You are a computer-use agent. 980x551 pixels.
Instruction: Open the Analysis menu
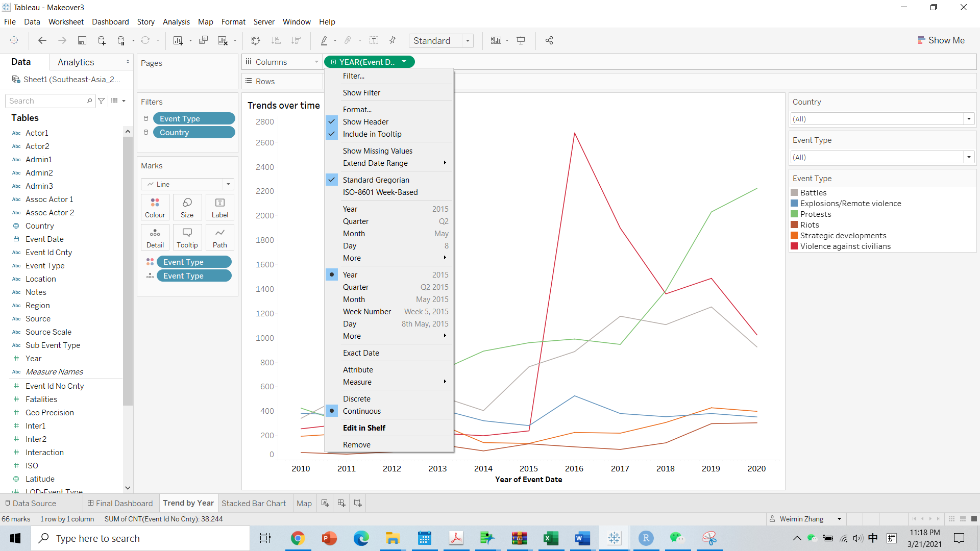pos(176,21)
